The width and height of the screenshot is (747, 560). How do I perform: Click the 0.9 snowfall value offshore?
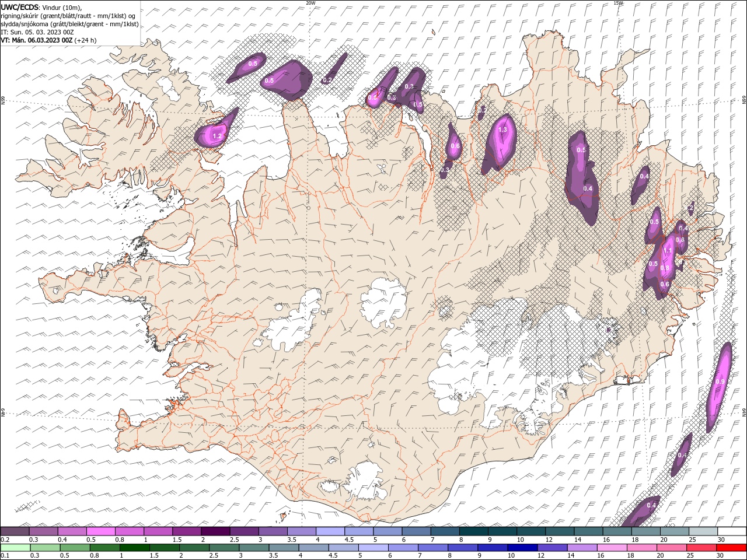720,381
